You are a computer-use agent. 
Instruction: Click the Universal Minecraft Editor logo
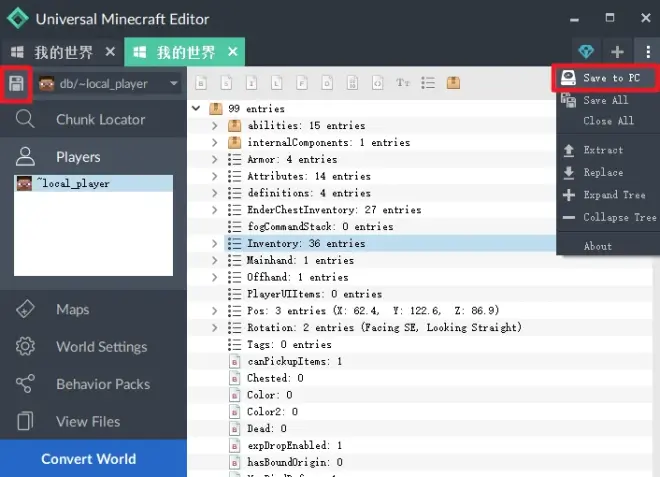[x=18, y=19]
